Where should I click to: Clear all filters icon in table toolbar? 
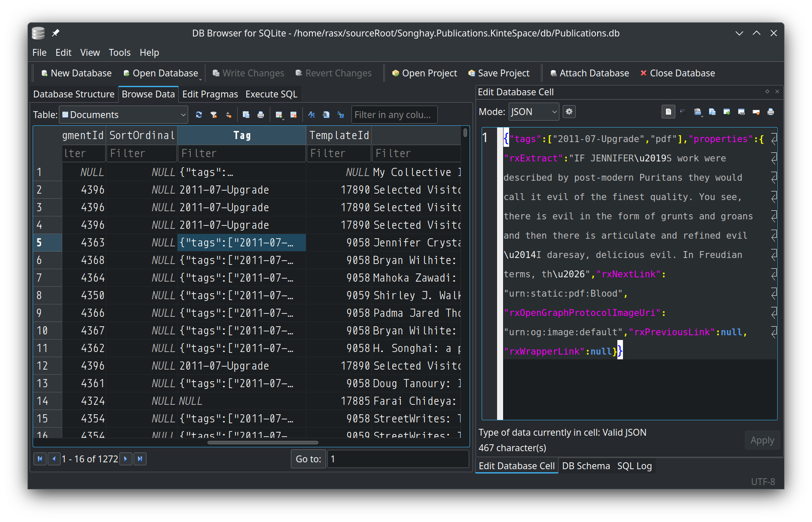point(214,115)
